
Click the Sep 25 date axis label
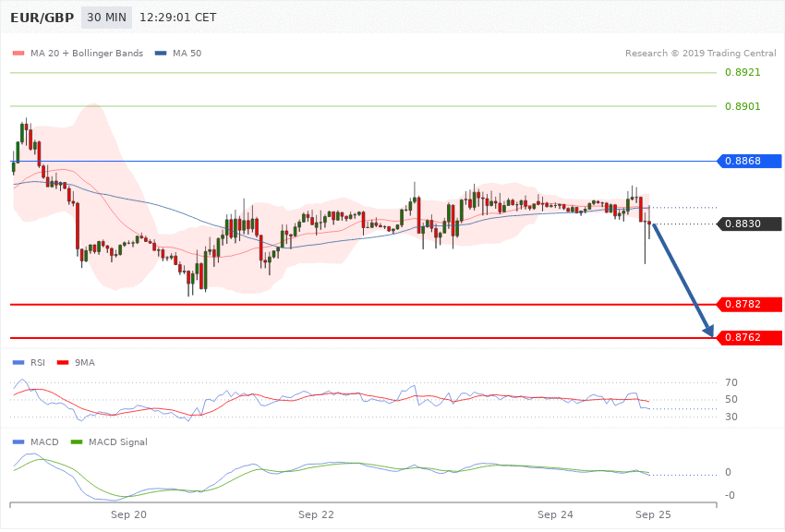pyautogui.click(x=653, y=514)
